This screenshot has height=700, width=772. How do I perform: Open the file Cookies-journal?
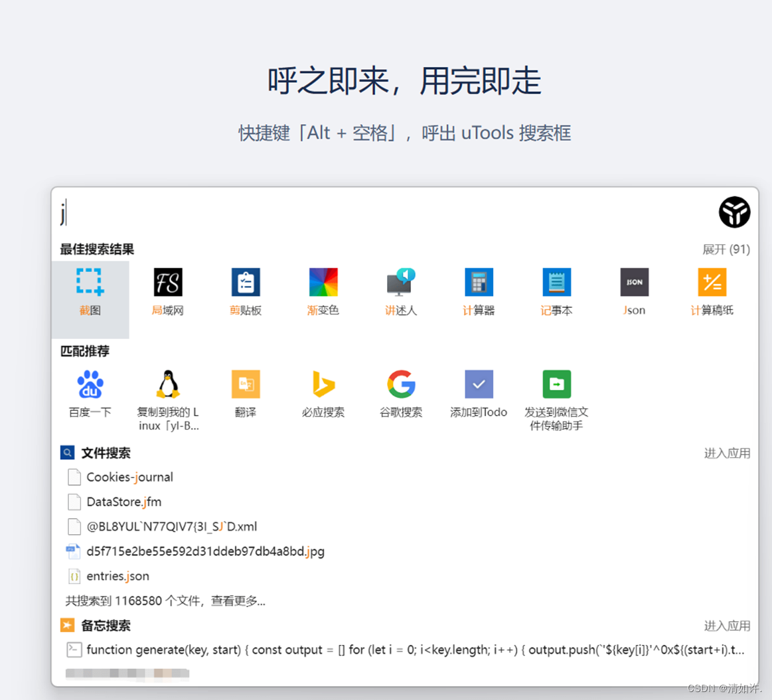[x=405, y=477]
